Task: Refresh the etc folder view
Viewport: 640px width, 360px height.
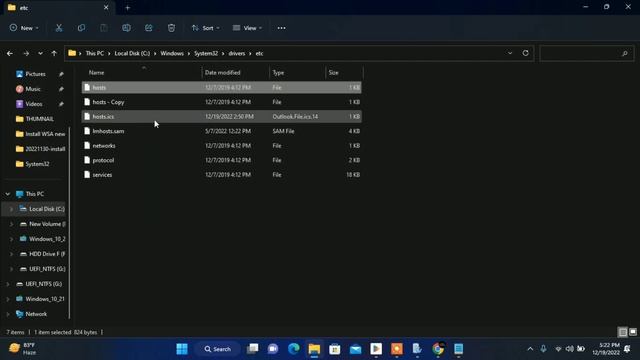Action: pyautogui.click(x=525, y=53)
